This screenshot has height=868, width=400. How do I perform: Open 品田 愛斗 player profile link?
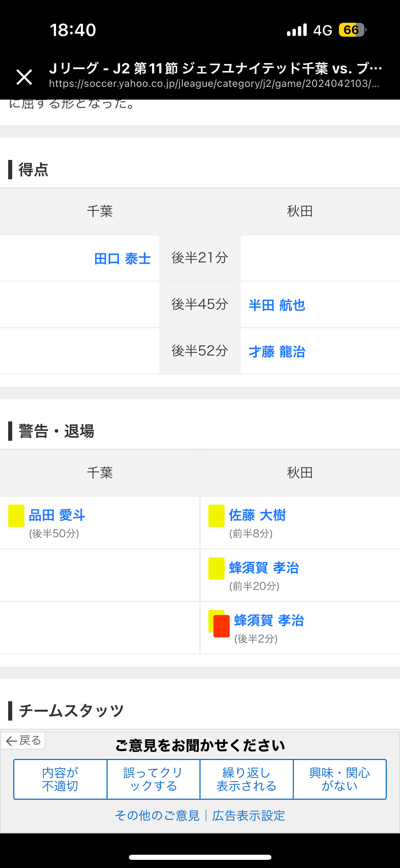(57, 515)
